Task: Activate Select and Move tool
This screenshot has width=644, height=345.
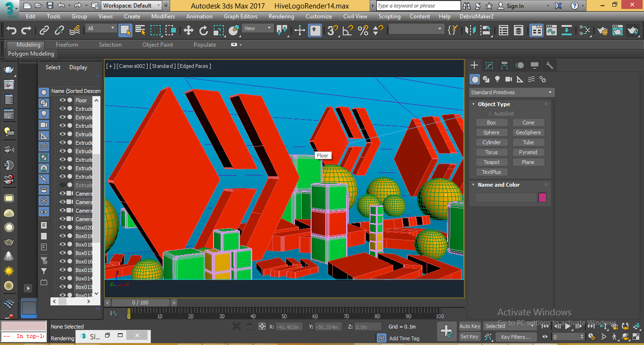Action: (189, 31)
